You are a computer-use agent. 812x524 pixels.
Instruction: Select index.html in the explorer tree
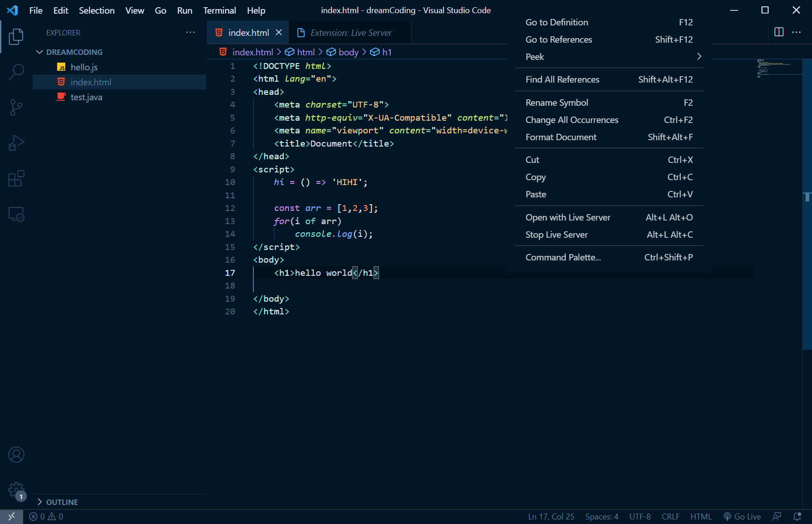[119, 82]
